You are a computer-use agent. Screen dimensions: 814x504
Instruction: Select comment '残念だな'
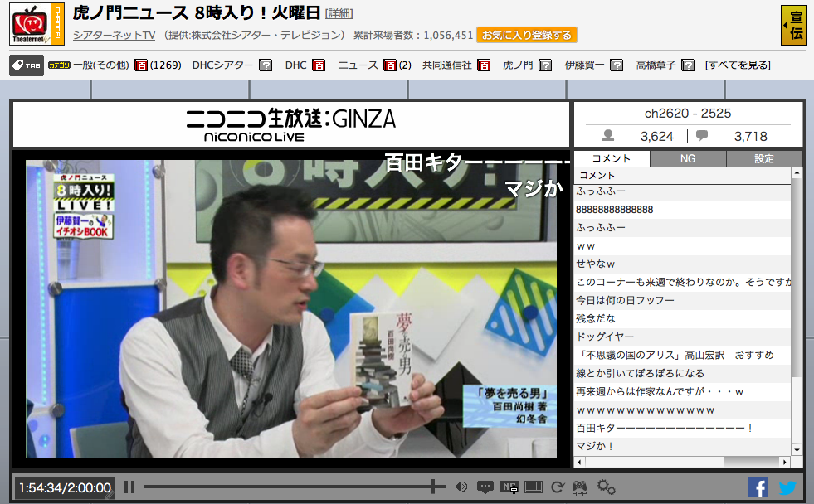(x=682, y=318)
